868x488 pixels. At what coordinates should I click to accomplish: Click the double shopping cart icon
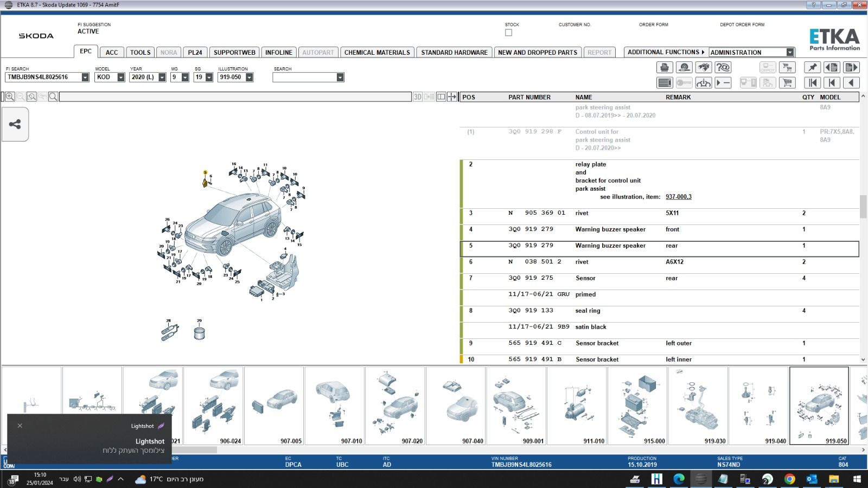pos(787,67)
